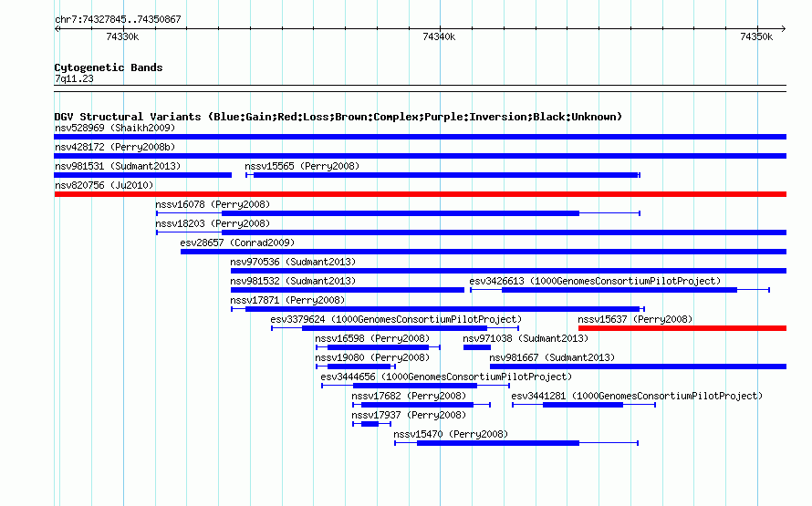Click the nssv16598 (Perry2008) variant bar

(378, 347)
